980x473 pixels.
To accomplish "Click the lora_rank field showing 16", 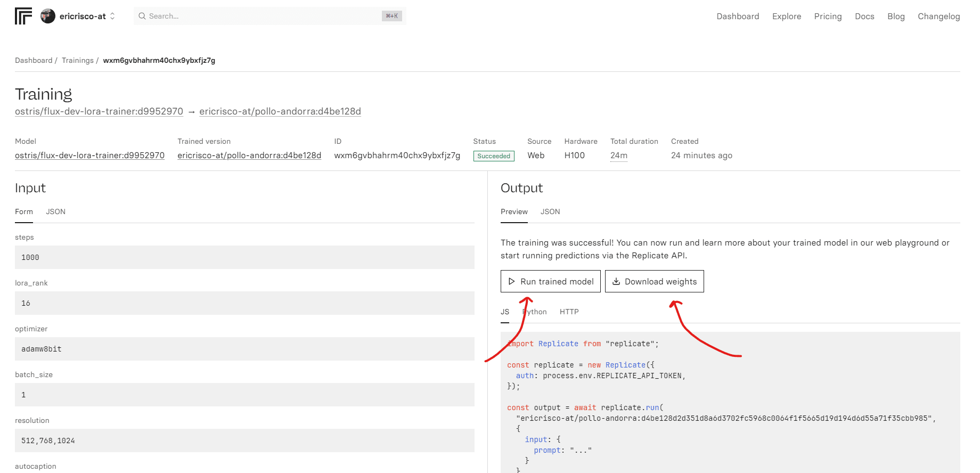I will (x=244, y=303).
